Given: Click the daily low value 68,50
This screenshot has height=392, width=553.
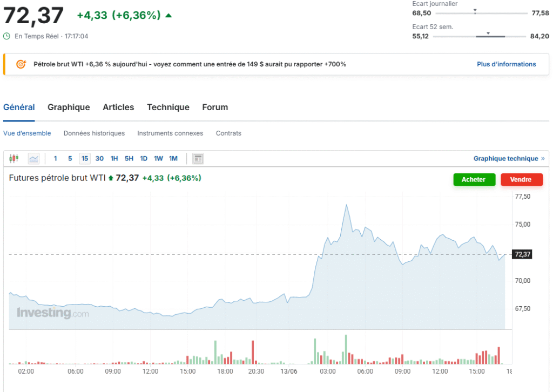Looking at the screenshot, I should coord(422,13).
